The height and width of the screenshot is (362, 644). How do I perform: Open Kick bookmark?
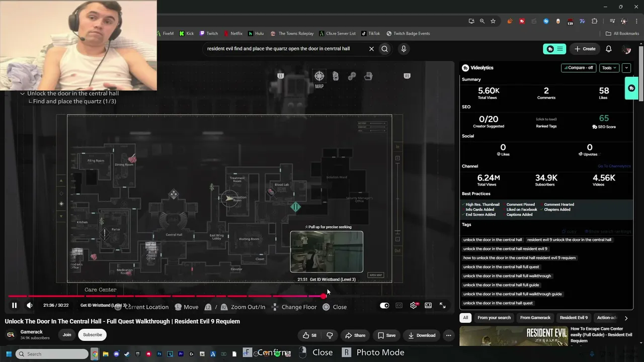[187, 34]
